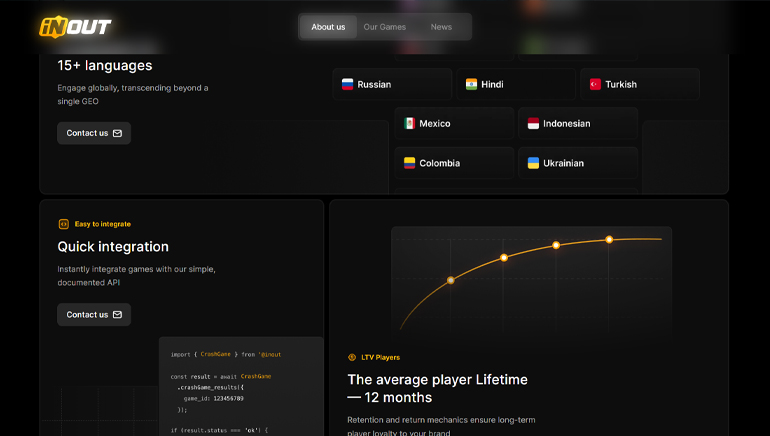This screenshot has width=770, height=436.
Task: Click the Turkish flag icon
Action: click(x=595, y=85)
